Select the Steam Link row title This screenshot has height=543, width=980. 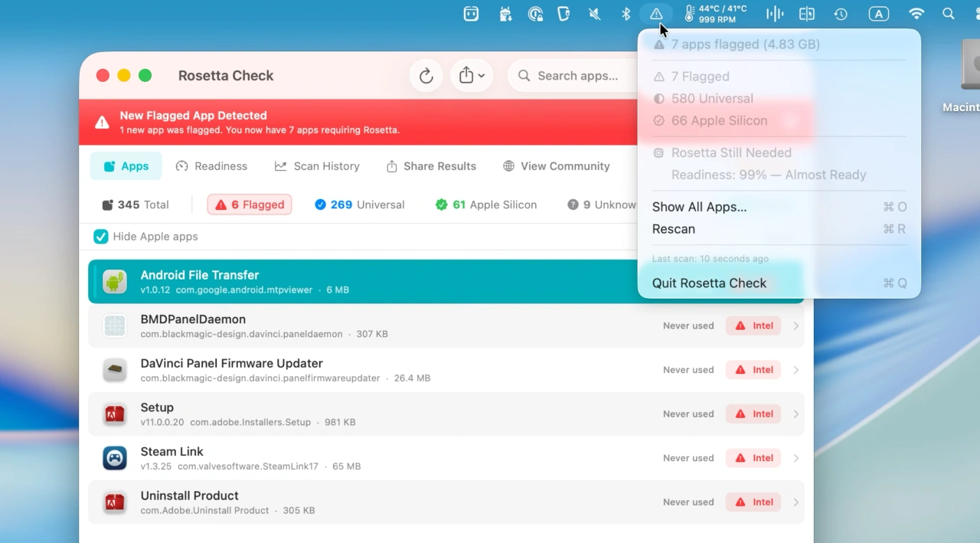pos(171,452)
